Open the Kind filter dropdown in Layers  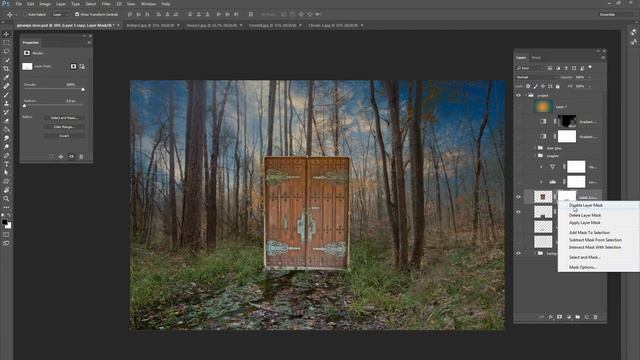tap(530, 68)
